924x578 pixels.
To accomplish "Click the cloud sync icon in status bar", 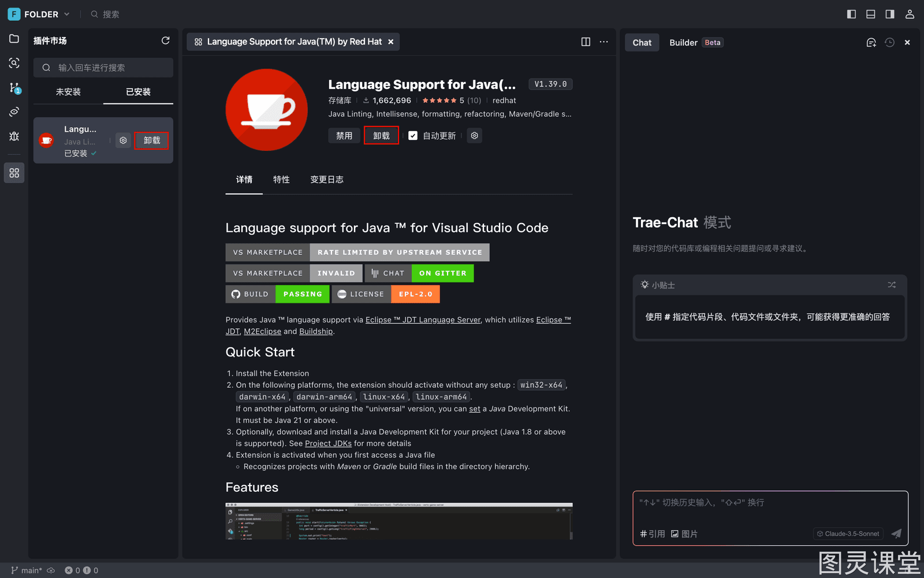I will coord(51,570).
